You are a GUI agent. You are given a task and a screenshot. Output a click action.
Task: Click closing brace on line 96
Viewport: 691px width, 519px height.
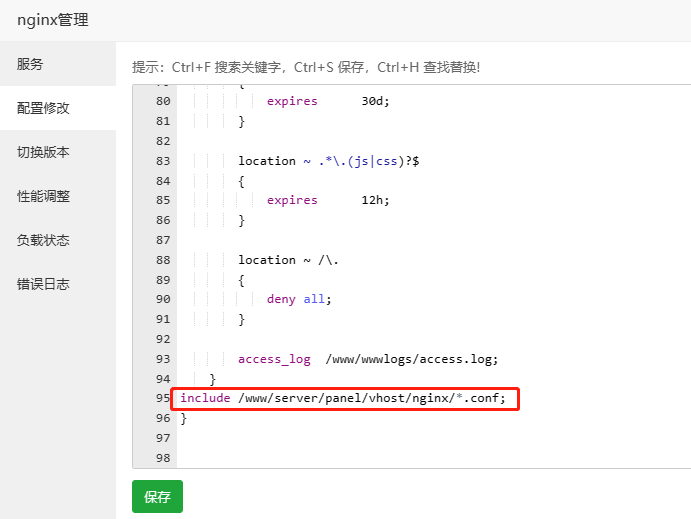tap(184, 419)
